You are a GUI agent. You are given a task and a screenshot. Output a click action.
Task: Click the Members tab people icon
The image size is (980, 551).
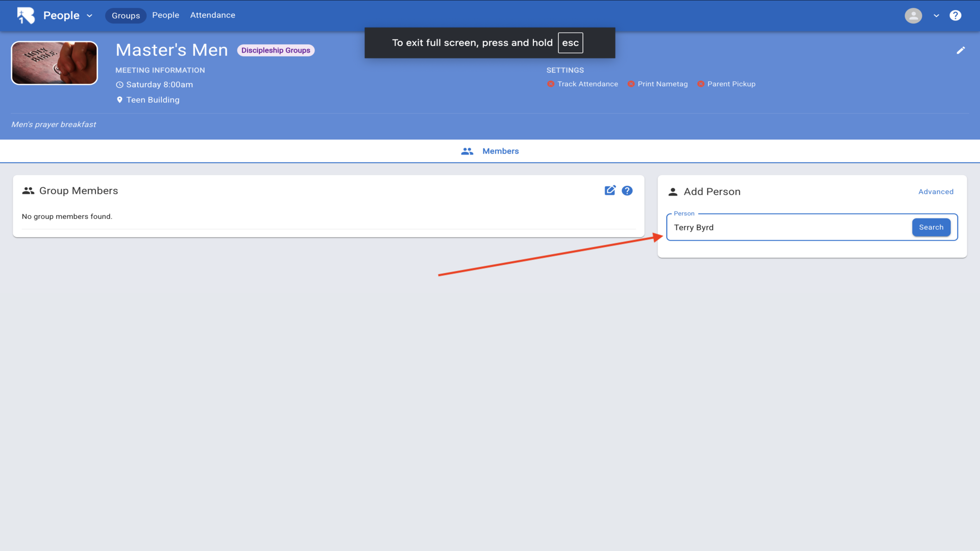point(467,151)
